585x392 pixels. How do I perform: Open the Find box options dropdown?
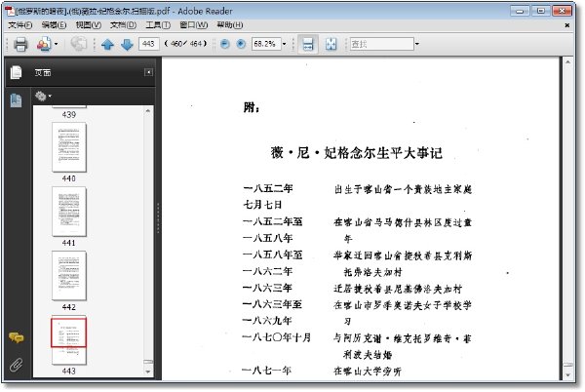[x=417, y=44]
